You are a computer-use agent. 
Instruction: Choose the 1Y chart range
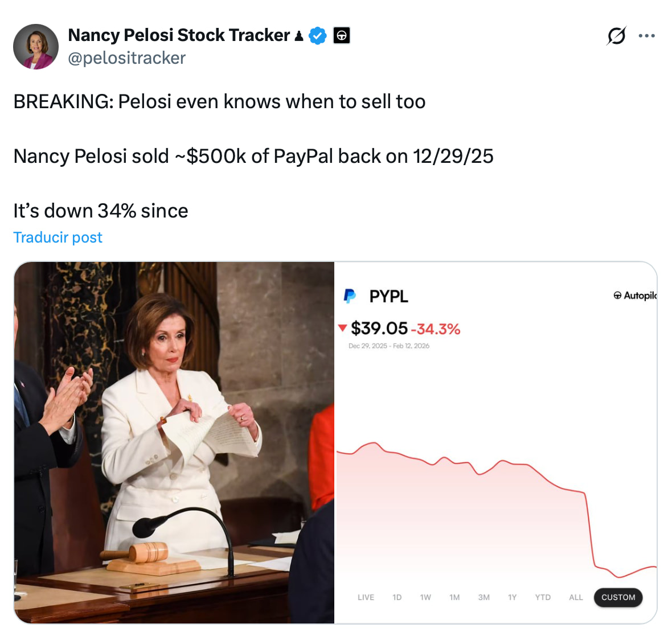tap(512, 597)
